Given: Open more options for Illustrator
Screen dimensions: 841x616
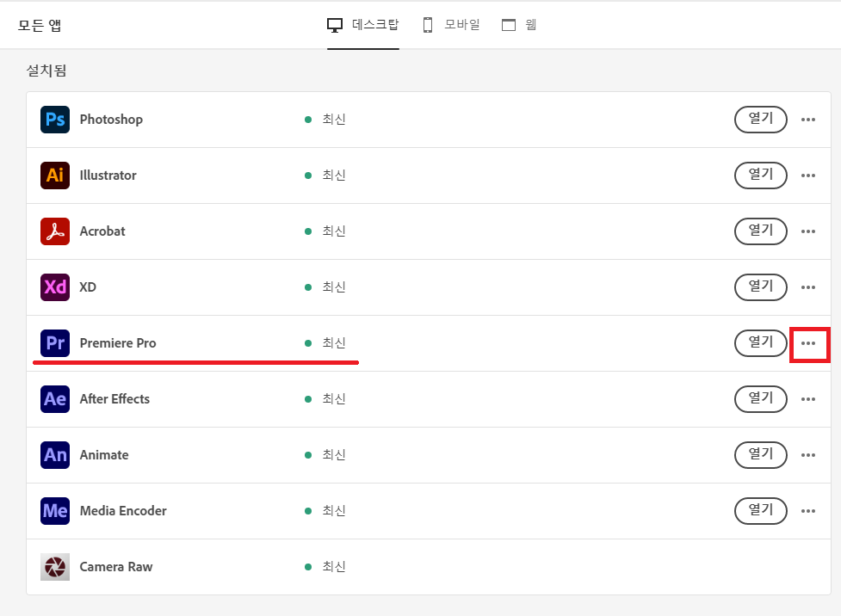Looking at the screenshot, I should coord(808,176).
